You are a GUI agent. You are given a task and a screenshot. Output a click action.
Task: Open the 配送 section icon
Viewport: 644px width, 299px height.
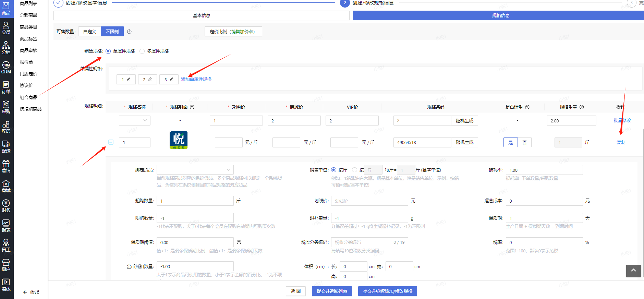[x=6, y=147]
